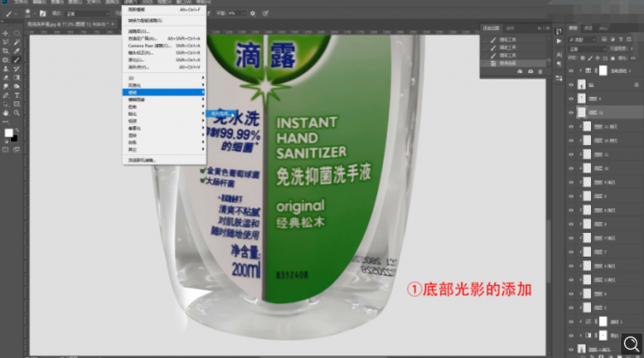Select the Gradient tool

[x=16, y=78]
